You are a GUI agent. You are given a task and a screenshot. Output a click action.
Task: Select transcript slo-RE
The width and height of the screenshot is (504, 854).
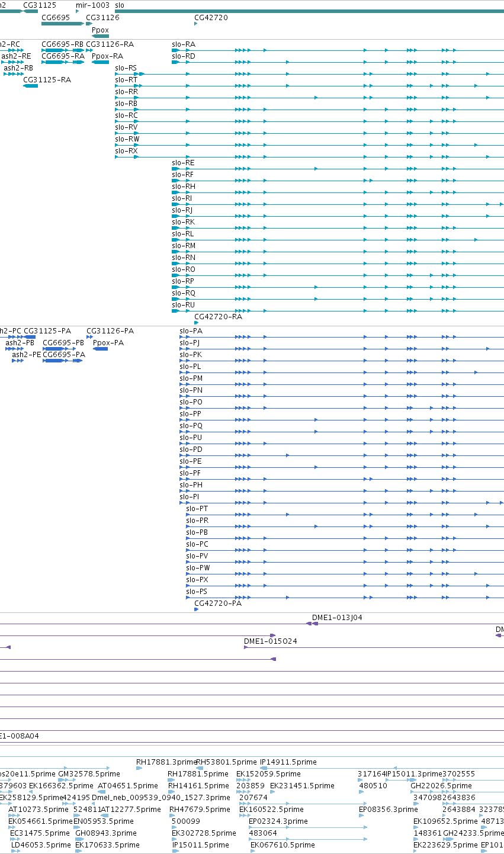183,163
